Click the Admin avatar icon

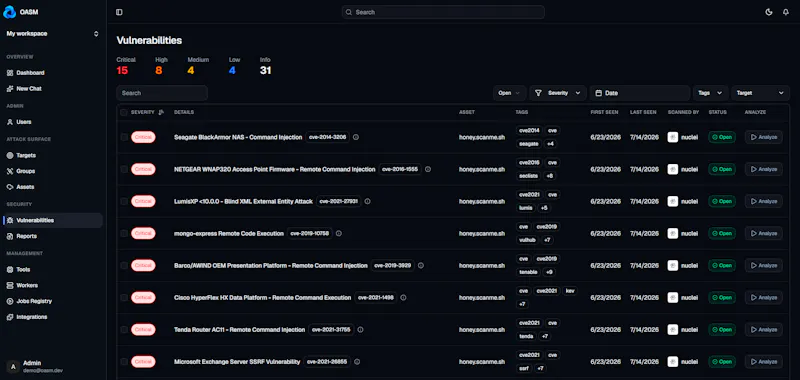click(13, 366)
